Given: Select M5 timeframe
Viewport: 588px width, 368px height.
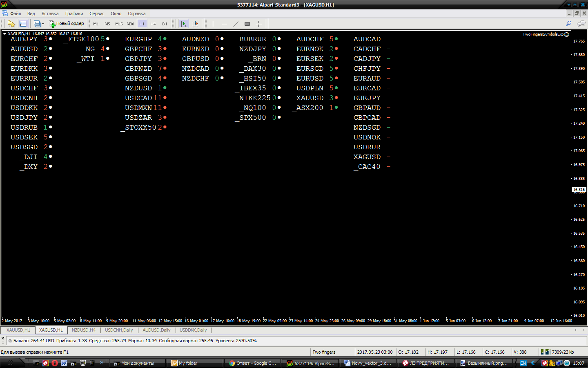Looking at the screenshot, I should tap(107, 24).
